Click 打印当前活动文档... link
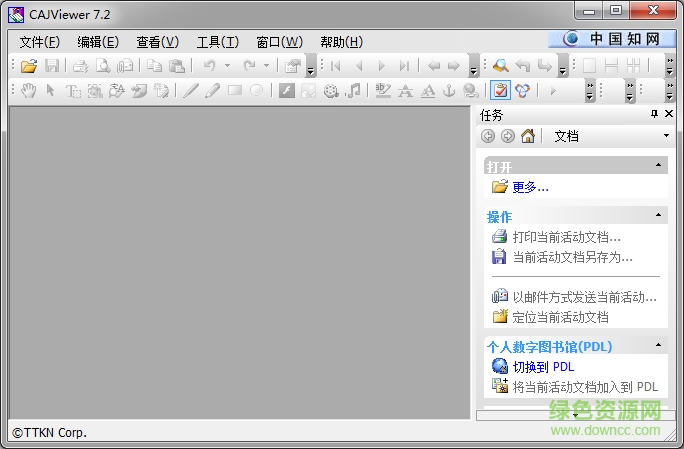This screenshot has width=684, height=449. [x=566, y=237]
